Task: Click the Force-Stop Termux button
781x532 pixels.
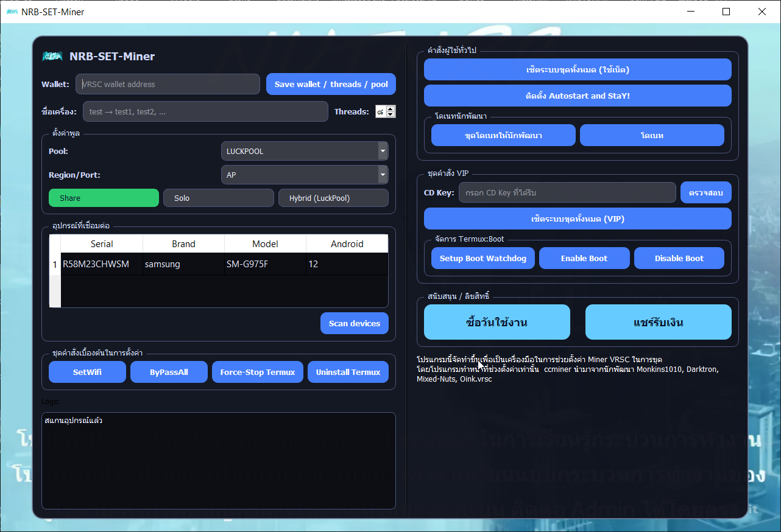Action: point(258,372)
